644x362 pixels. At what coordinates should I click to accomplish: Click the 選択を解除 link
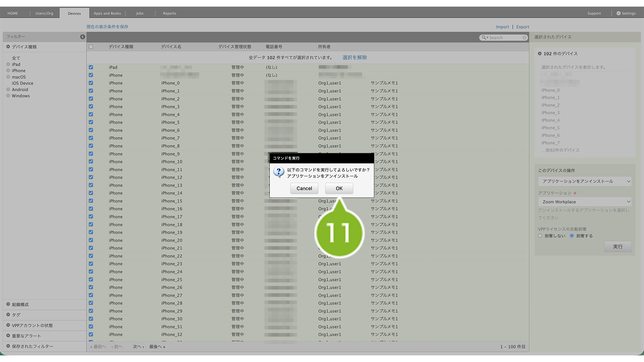(x=355, y=58)
